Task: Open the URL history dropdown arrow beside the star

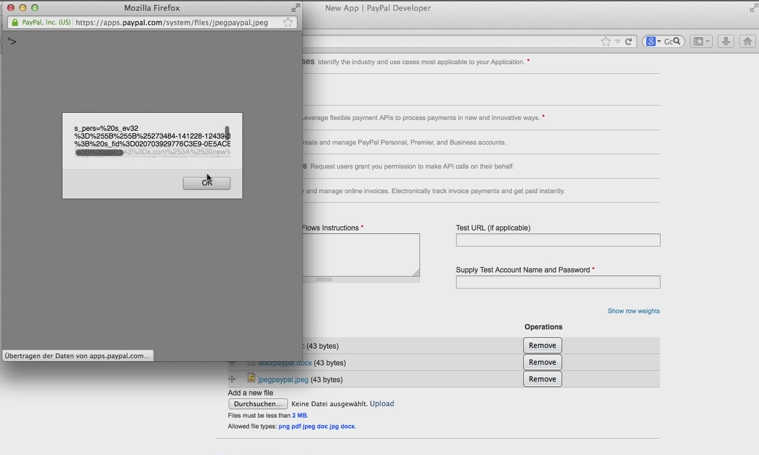Action: (x=617, y=42)
